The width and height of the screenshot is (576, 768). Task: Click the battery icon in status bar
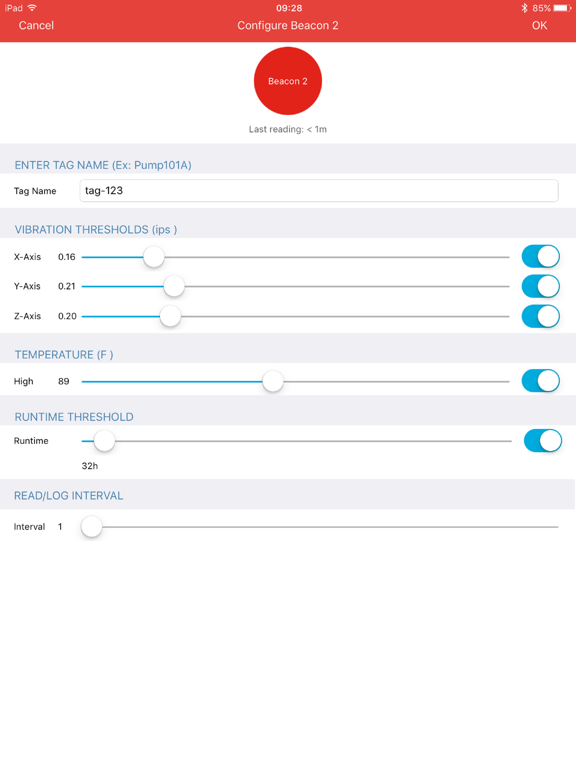[562, 8]
